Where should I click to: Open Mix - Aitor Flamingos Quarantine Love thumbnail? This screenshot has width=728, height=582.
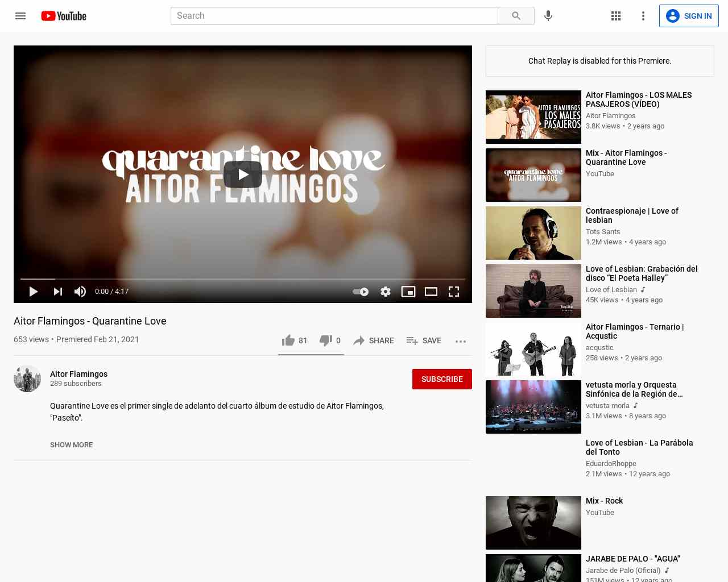(x=533, y=175)
